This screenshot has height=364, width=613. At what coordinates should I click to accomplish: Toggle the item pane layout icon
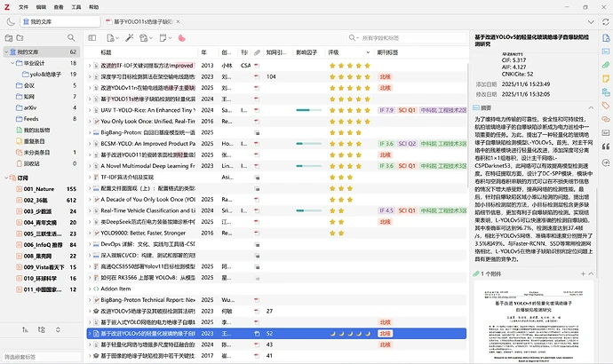pos(92,38)
